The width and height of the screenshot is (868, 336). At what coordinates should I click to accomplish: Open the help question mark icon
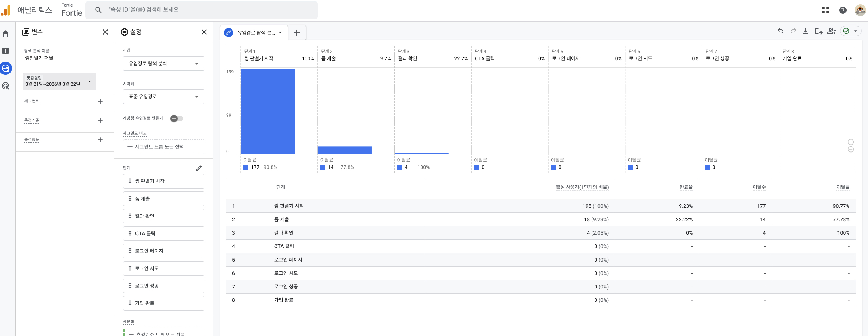coord(843,10)
